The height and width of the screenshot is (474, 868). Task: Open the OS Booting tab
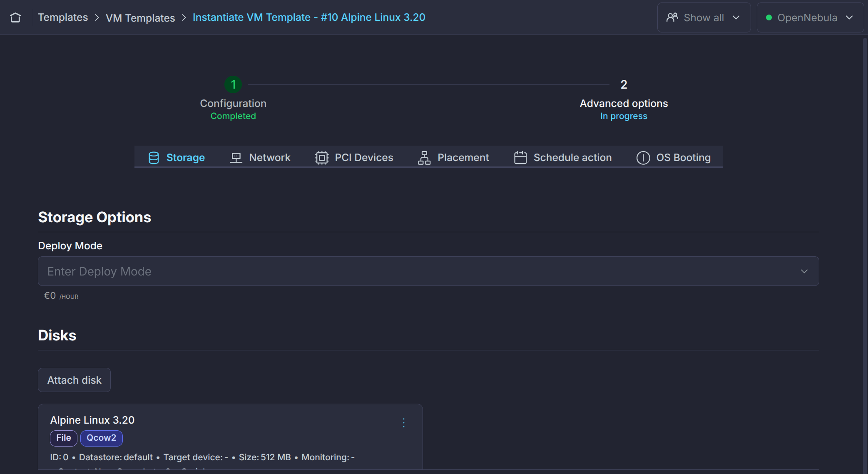[x=674, y=157]
